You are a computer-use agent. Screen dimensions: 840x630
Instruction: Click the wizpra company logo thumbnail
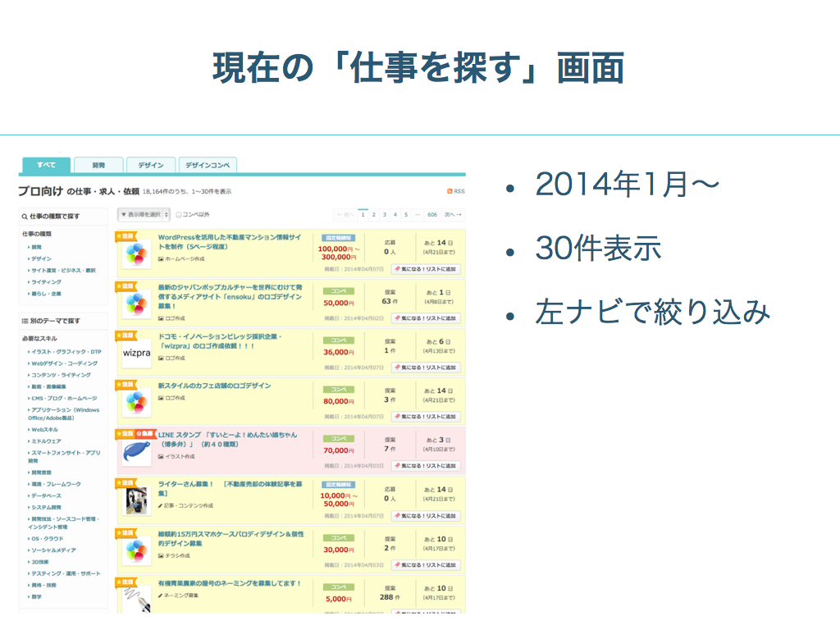click(135, 353)
